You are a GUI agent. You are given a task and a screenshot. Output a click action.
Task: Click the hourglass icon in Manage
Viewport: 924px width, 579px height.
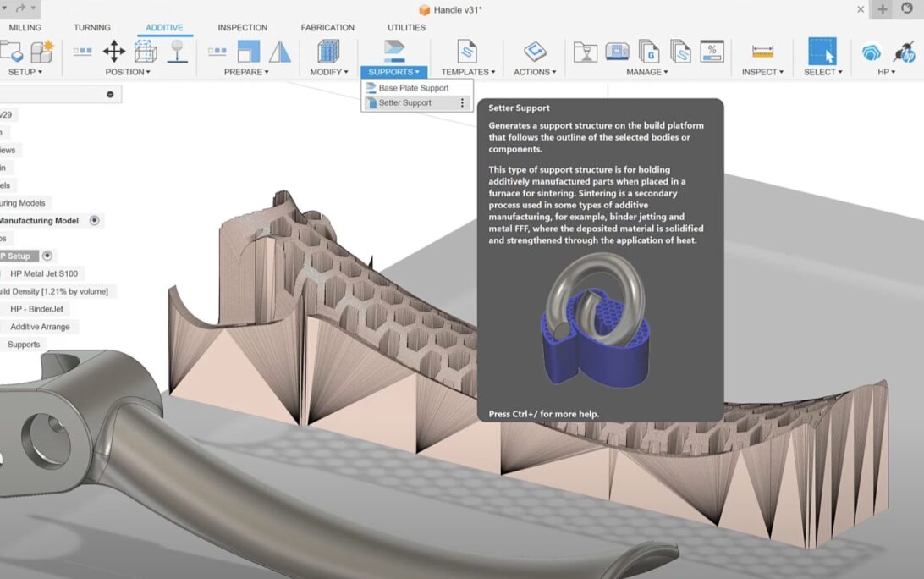pos(585,52)
